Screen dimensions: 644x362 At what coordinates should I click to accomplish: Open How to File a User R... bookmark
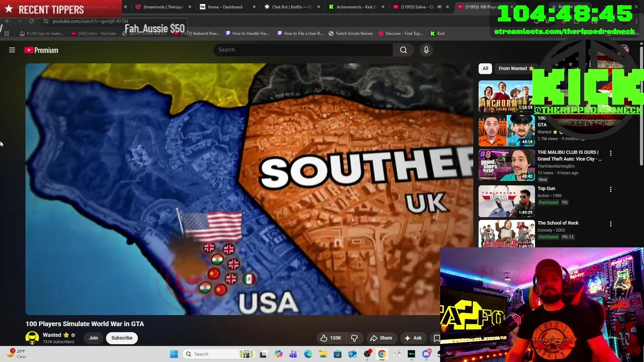(x=300, y=34)
